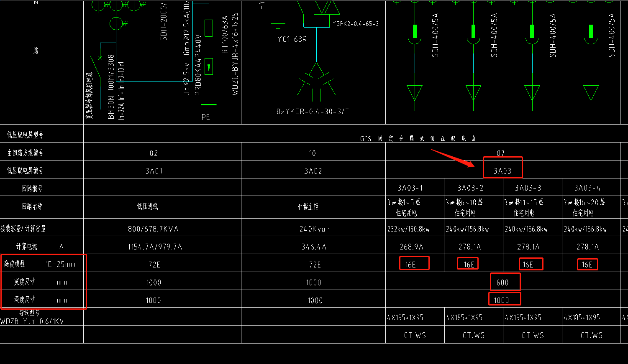This screenshot has width=628, height=364.
Task: Click 72E in the 3A02 column
Action: pos(315,265)
